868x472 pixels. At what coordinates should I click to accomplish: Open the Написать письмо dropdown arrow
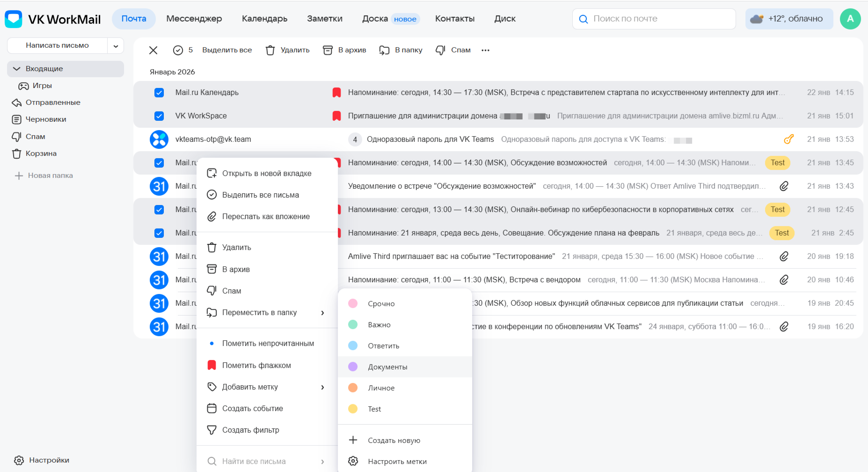pos(116,46)
